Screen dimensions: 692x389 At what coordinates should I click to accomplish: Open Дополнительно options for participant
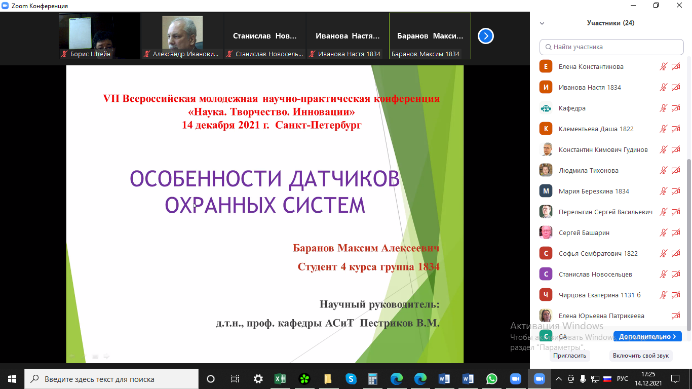(647, 336)
